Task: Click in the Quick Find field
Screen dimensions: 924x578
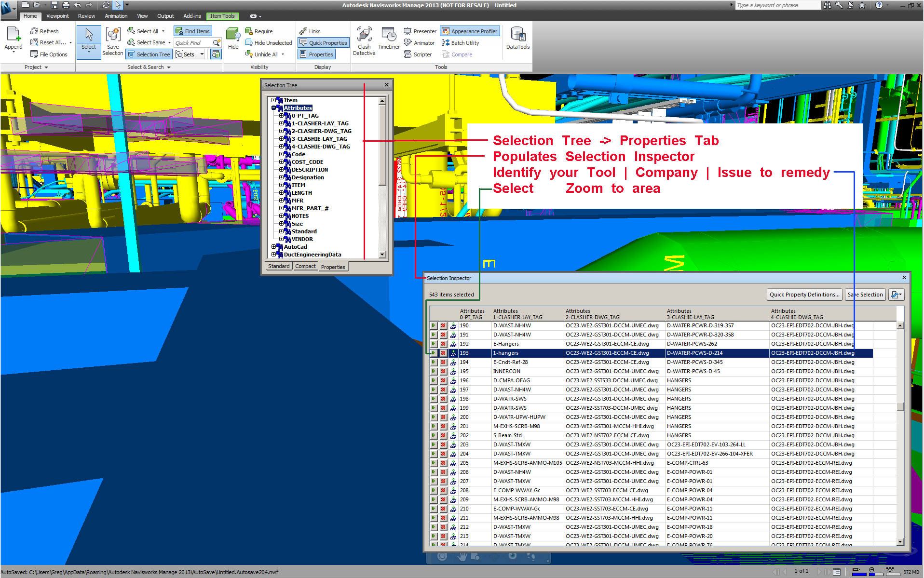Action: pos(192,43)
